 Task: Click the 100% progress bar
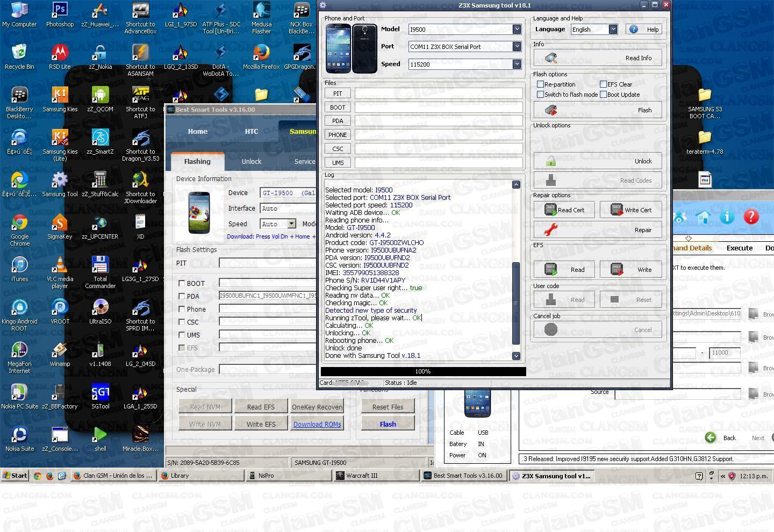(423, 371)
